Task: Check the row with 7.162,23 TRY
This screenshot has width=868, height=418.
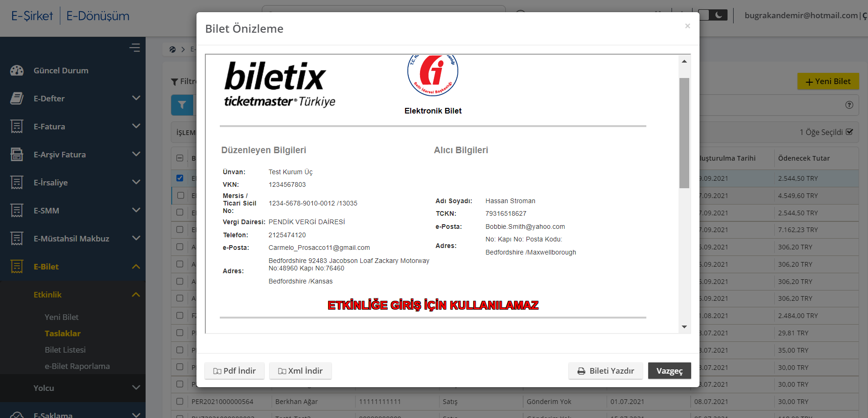Action: coord(180,229)
